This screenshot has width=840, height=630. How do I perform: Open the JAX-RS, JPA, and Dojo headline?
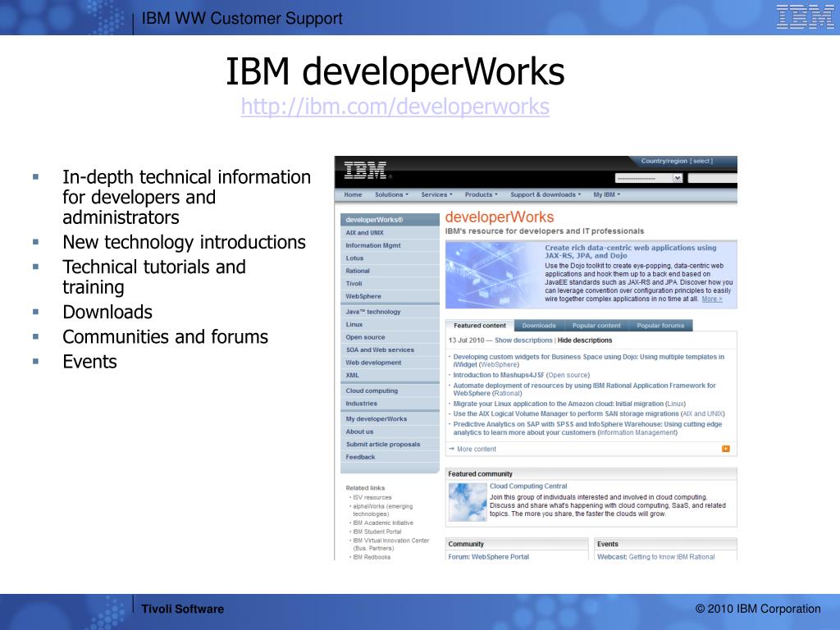click(631, 252)
